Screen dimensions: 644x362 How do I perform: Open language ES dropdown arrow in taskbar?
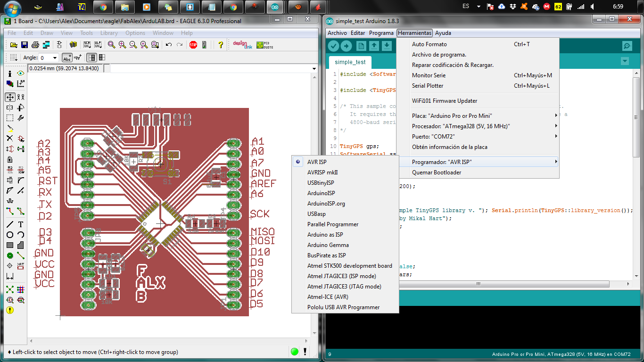(x=479, y=7)
